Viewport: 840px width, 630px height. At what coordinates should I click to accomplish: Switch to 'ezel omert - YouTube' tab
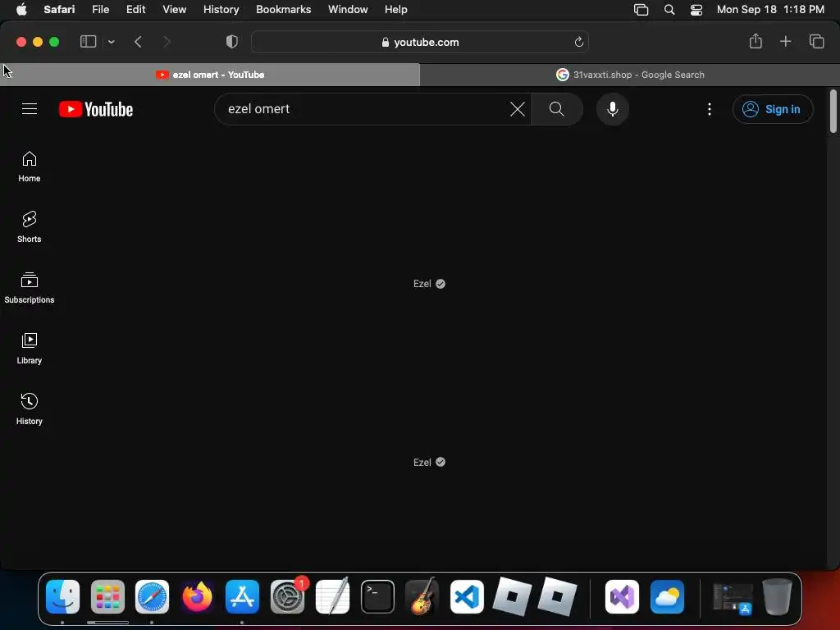pos(210,75)
